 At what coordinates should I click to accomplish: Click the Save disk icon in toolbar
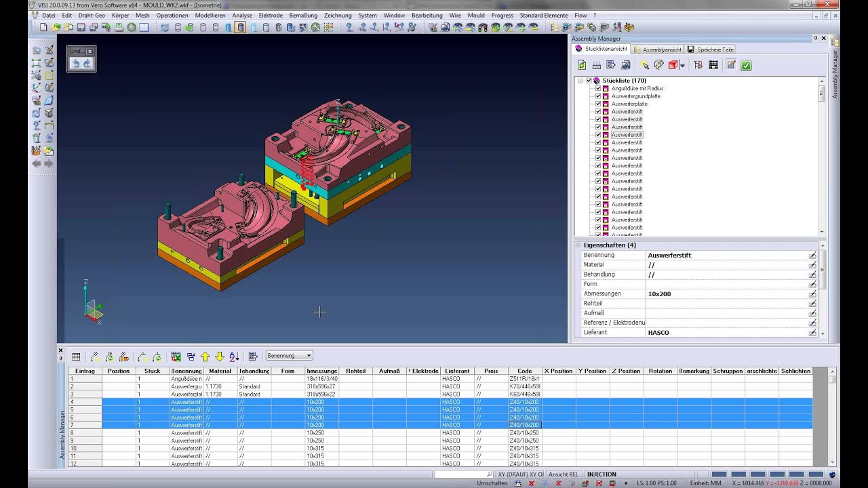[x=81, y=28]
